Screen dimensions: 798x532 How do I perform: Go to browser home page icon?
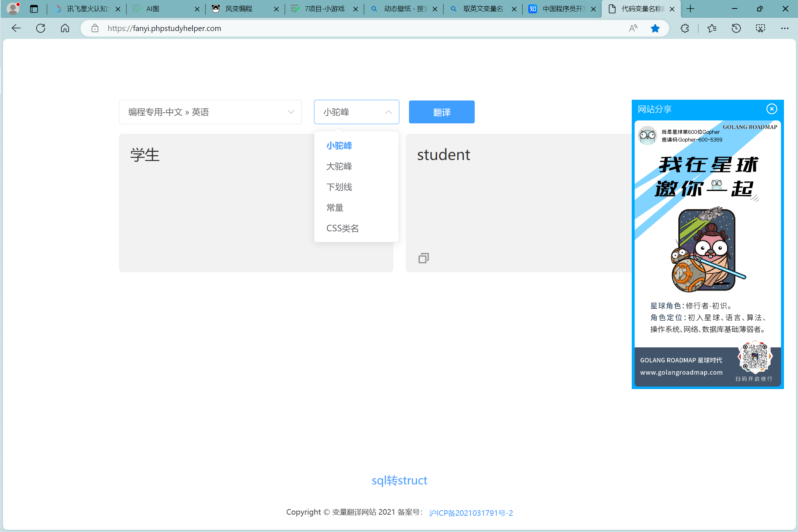click(x=65, y=28)
